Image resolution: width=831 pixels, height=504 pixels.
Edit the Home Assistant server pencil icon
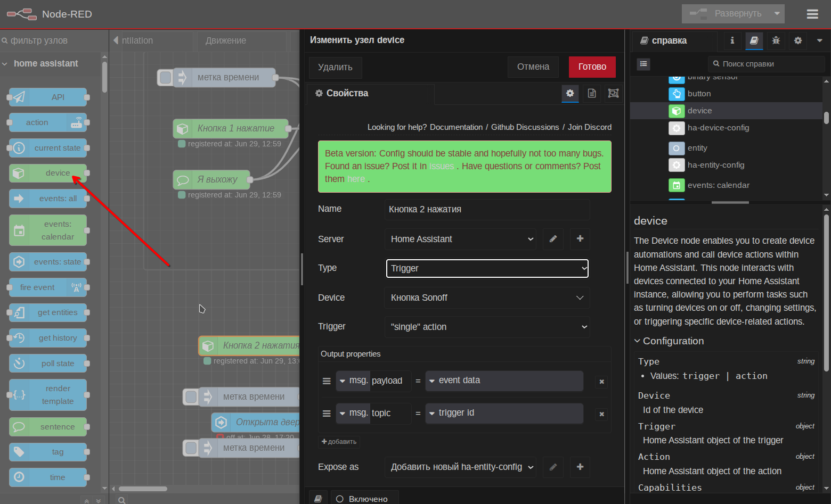click(553, 239)
